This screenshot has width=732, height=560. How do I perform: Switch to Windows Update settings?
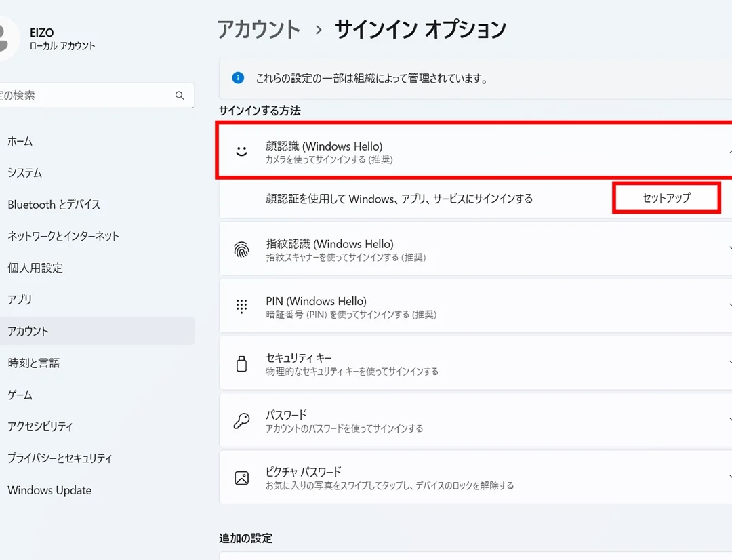[x=49, y=489]
